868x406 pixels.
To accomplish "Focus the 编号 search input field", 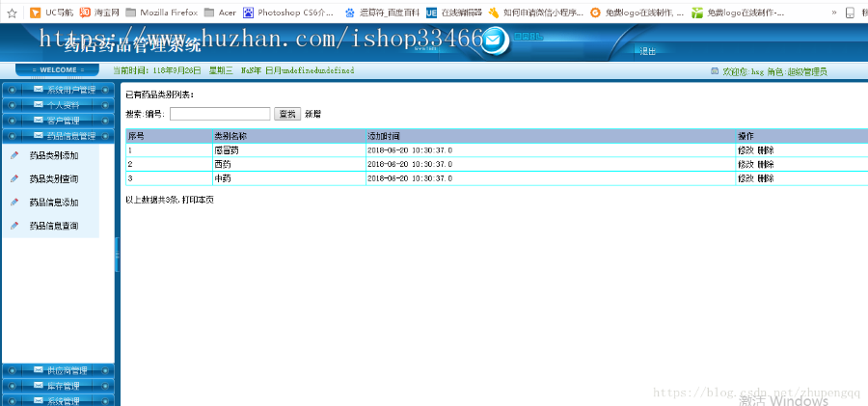I will [x=220, y=114].
